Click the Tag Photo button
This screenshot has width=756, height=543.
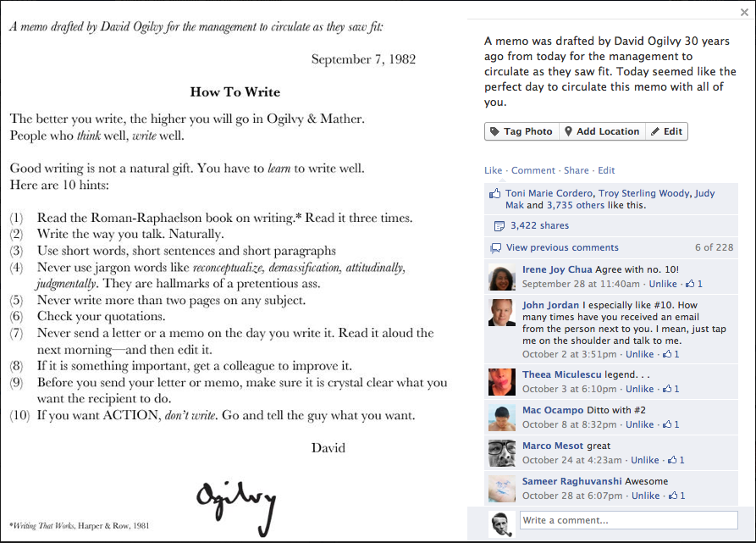521,131
